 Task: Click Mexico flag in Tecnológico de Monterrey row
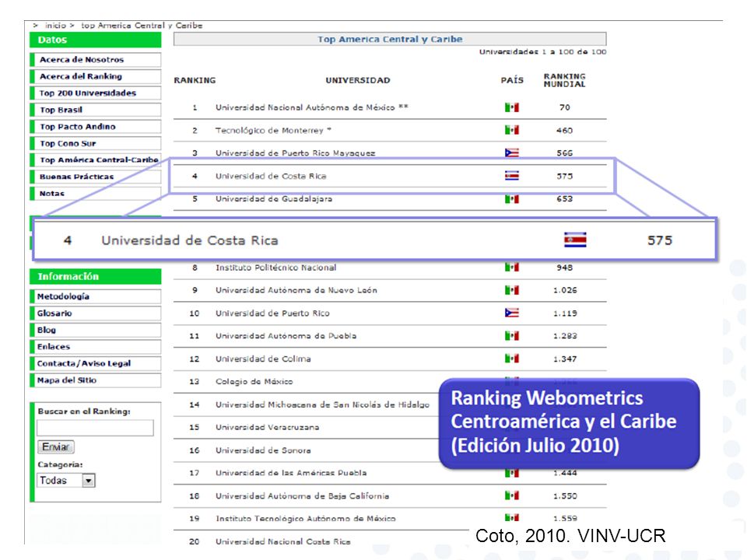point(512,130)
